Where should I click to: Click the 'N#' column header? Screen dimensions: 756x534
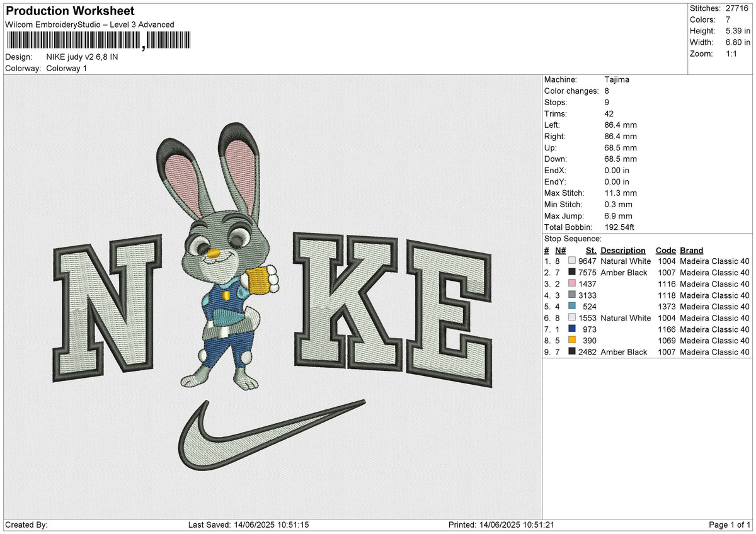(560, 250)
